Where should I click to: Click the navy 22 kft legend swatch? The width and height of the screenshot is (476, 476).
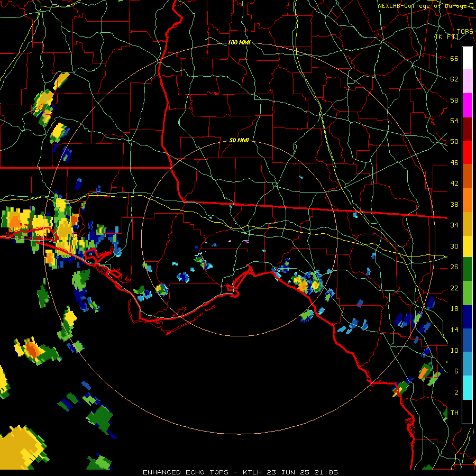467,317
